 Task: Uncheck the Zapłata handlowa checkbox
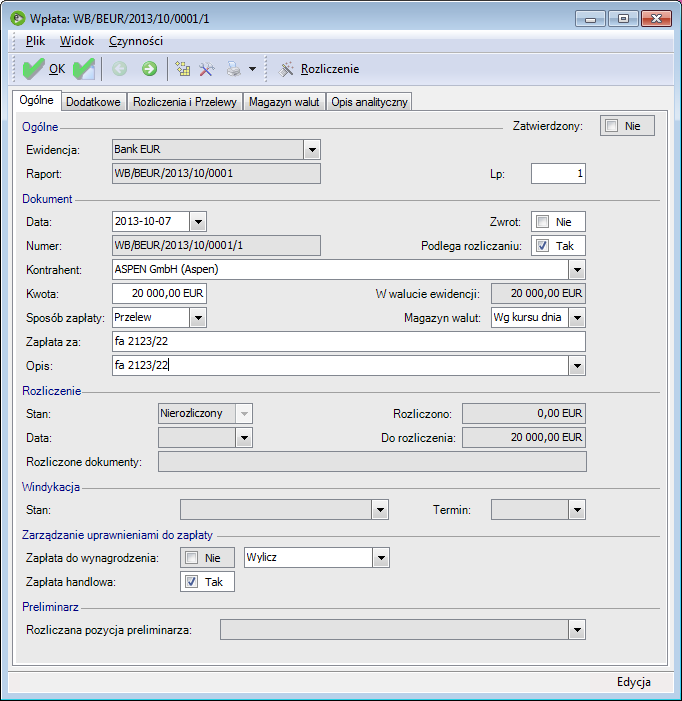point(191,582)
